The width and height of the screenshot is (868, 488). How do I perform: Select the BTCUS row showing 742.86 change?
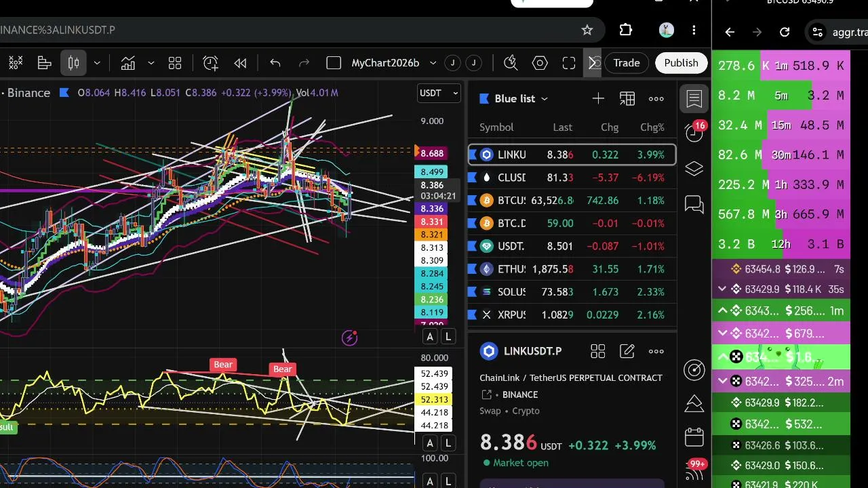coord(572,201)
